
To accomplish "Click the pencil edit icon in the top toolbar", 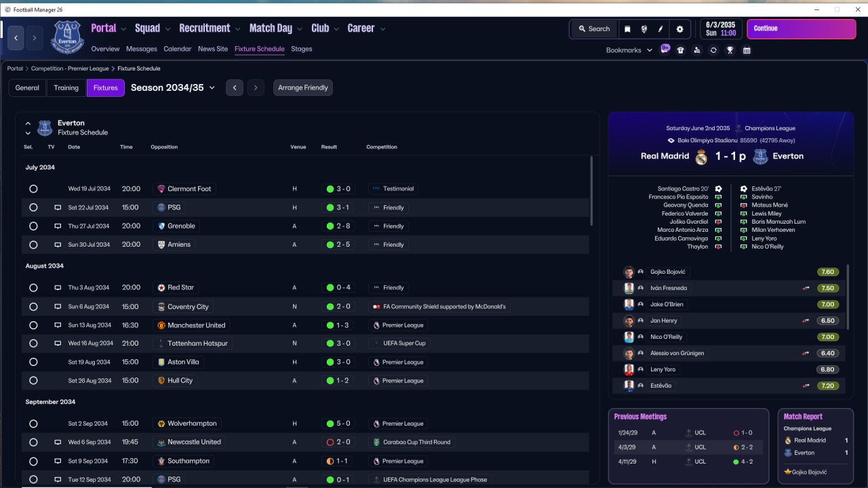I will (660, 29).
